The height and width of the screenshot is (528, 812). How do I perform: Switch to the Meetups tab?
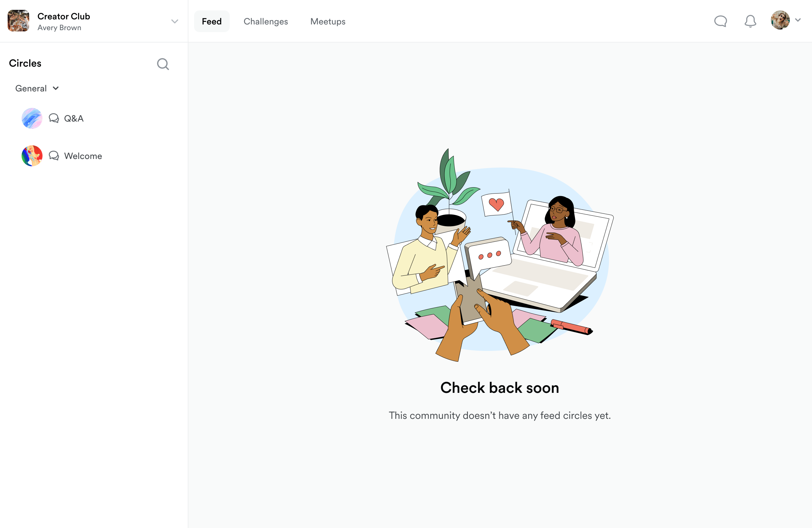coord(328,21)
